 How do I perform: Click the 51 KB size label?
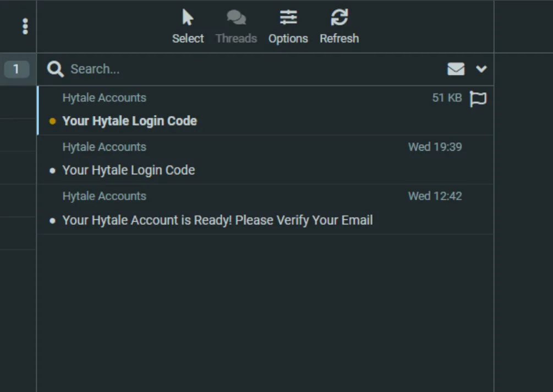coord(446,98)
